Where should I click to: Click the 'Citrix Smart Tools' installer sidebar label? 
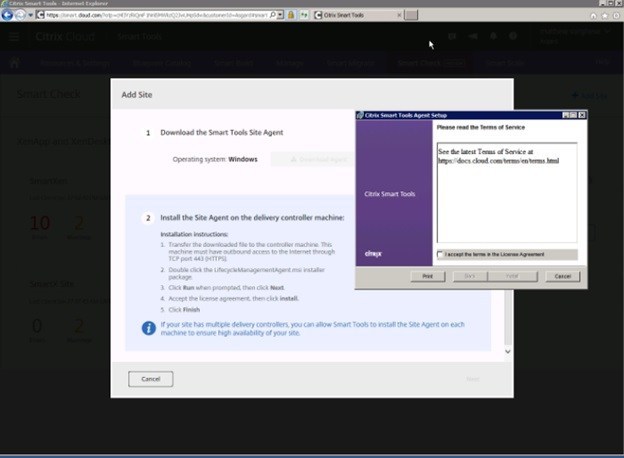coord(390,194)
